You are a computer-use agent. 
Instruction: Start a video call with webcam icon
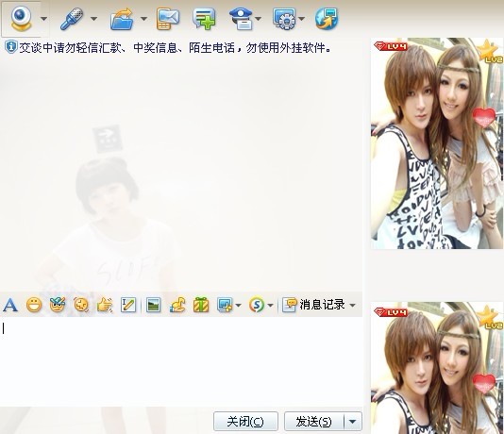(x=21, y=19)
